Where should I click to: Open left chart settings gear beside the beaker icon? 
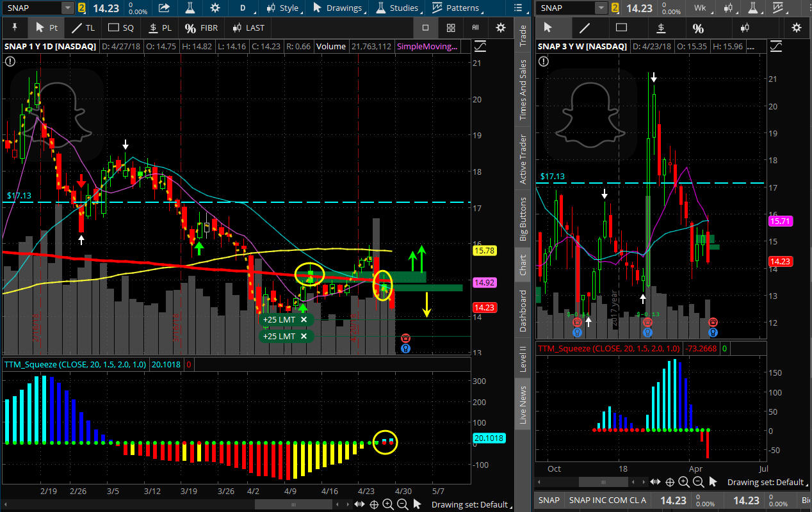(215, 8)
